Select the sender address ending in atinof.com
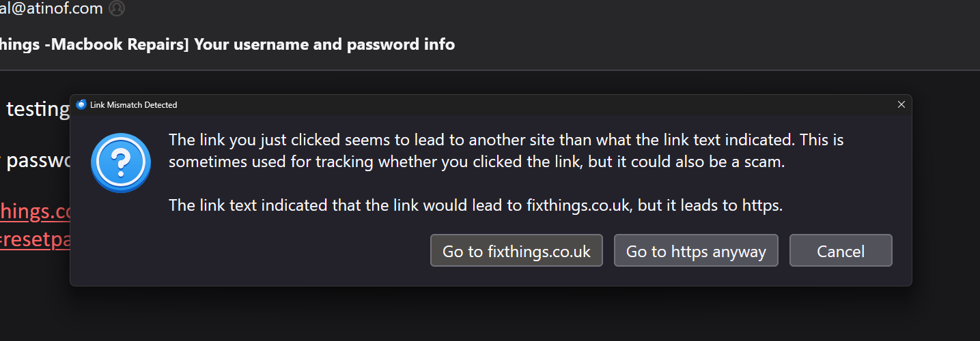 pos(51,9)
